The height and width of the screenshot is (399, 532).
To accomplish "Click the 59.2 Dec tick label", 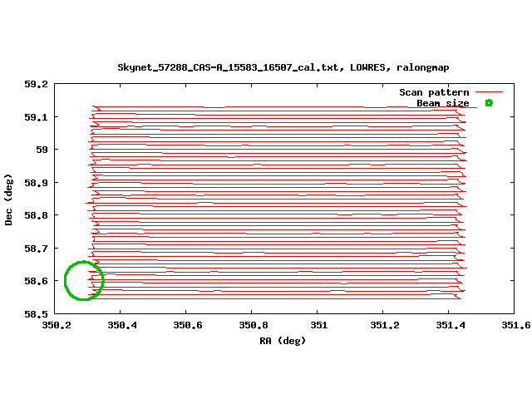I will pos(36,84).
